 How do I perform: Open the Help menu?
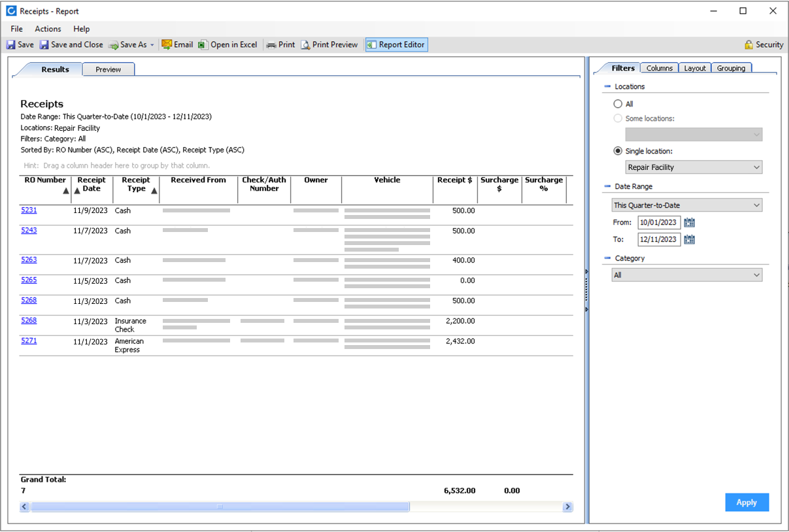coord(82,29)
